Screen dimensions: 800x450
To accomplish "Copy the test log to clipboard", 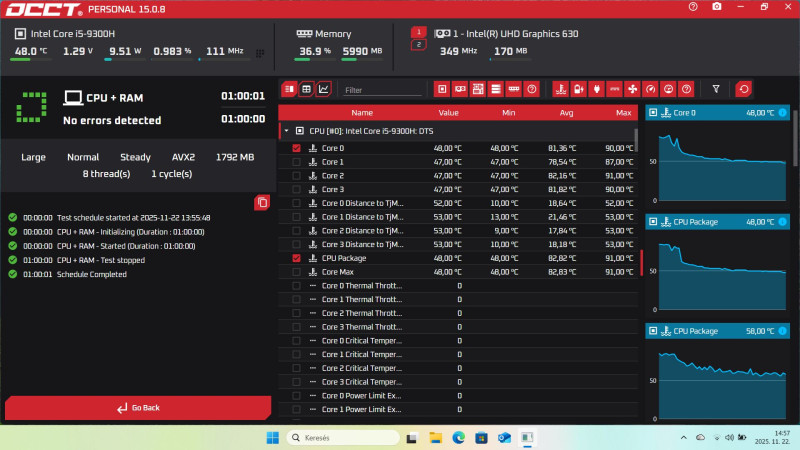I will pyautogui.click(x=262, y=203).
